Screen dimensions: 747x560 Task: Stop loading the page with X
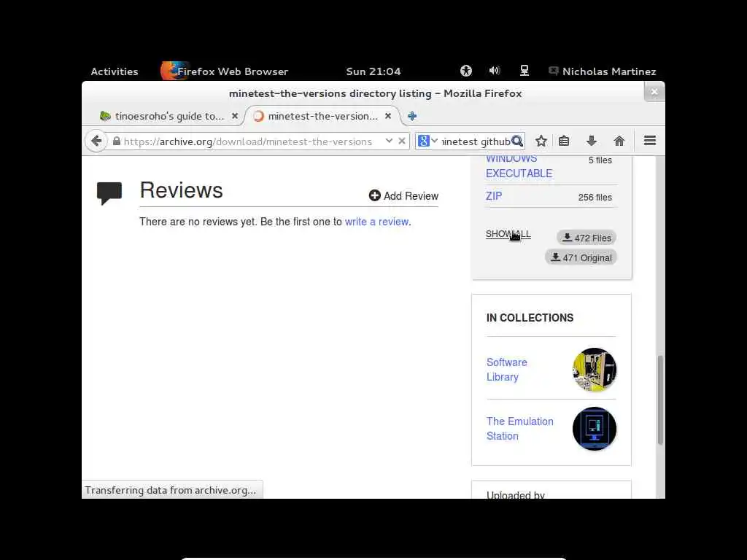402,141
